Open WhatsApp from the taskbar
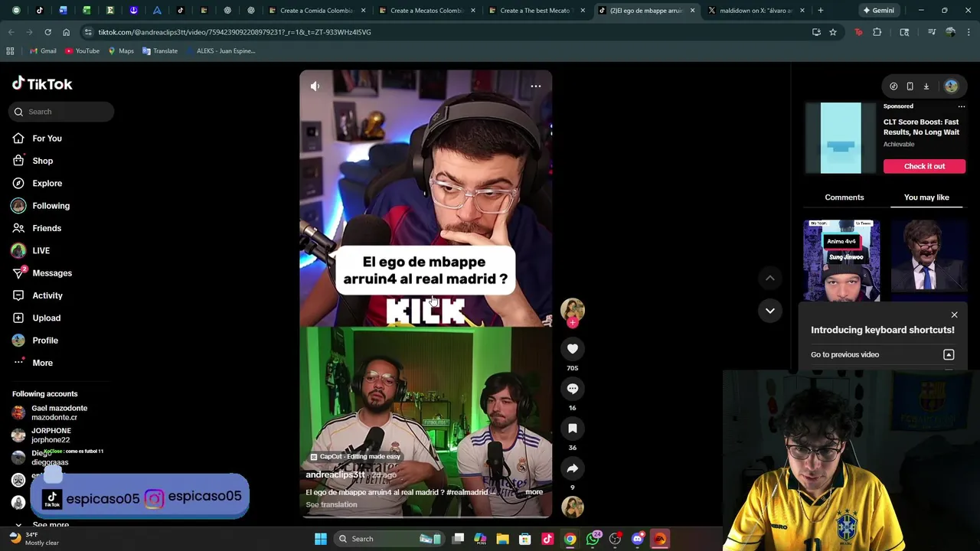The height and width of the screenshot is (551, 980). [593, 539]
